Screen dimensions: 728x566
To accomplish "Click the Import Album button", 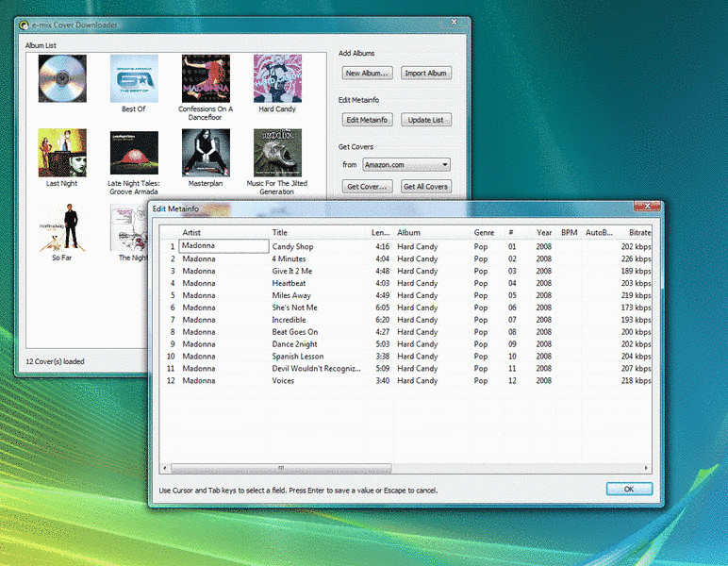I will [x=425, y=73].
